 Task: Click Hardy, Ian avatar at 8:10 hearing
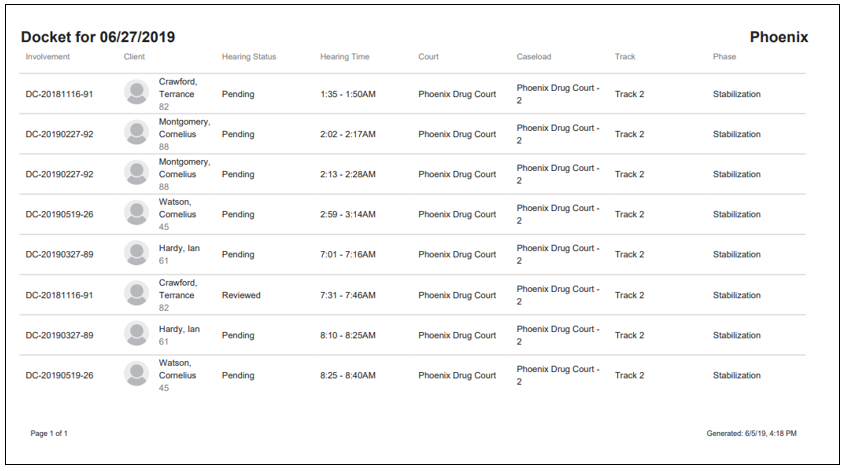tap(136, 334)
